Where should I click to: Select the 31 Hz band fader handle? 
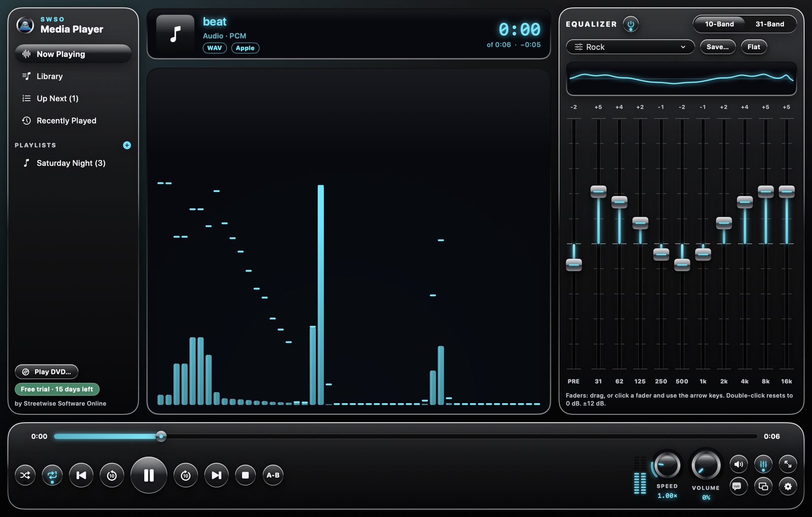point(598,191)
